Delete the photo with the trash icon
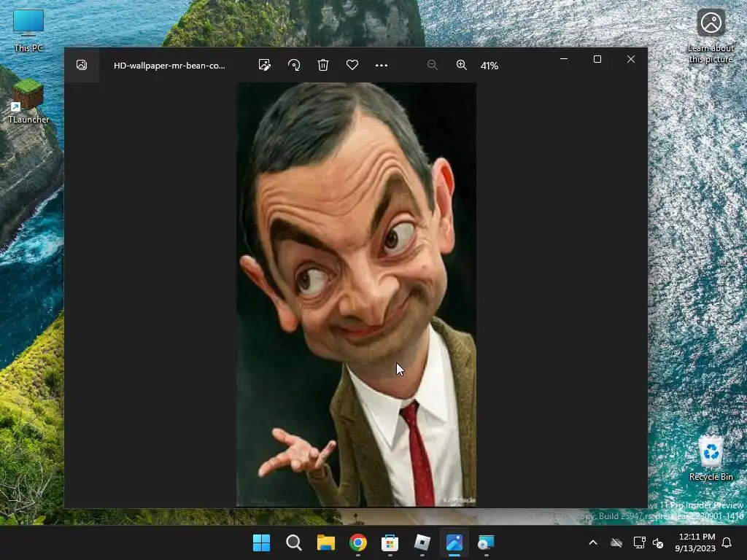 coord(323,65)
